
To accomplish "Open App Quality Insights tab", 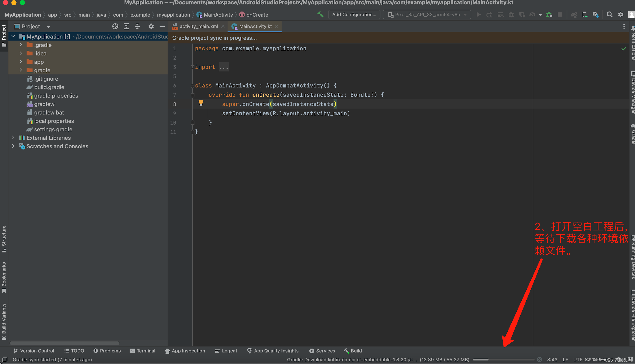I will [x=273, y=350].
